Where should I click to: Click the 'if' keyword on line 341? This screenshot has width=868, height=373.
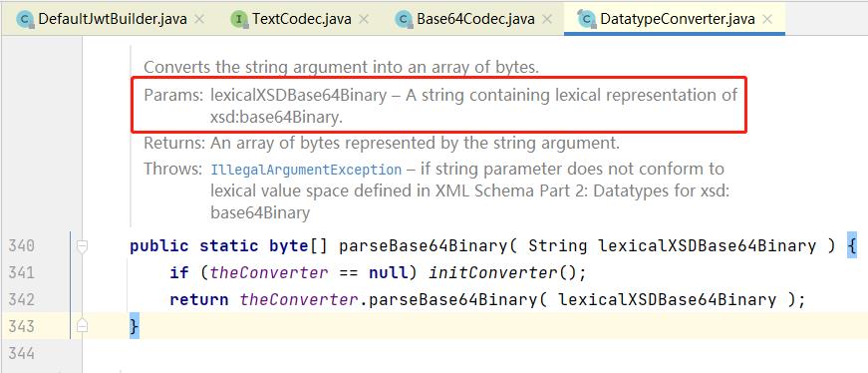(x=179, y=272)
